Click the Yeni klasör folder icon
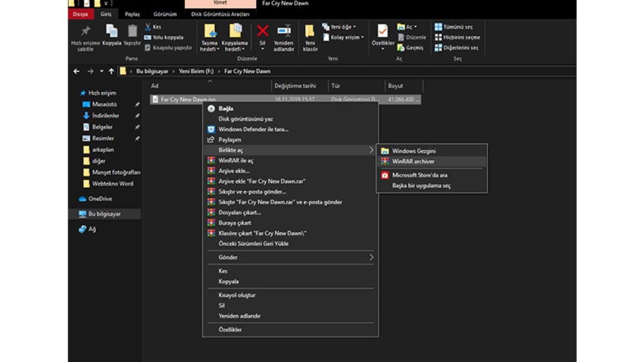This screenshot has height=362, width=644. pos(310,32)
